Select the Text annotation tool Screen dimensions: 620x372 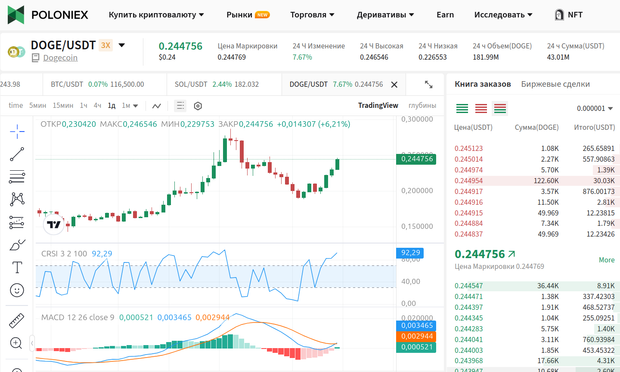tap(17, 268)
